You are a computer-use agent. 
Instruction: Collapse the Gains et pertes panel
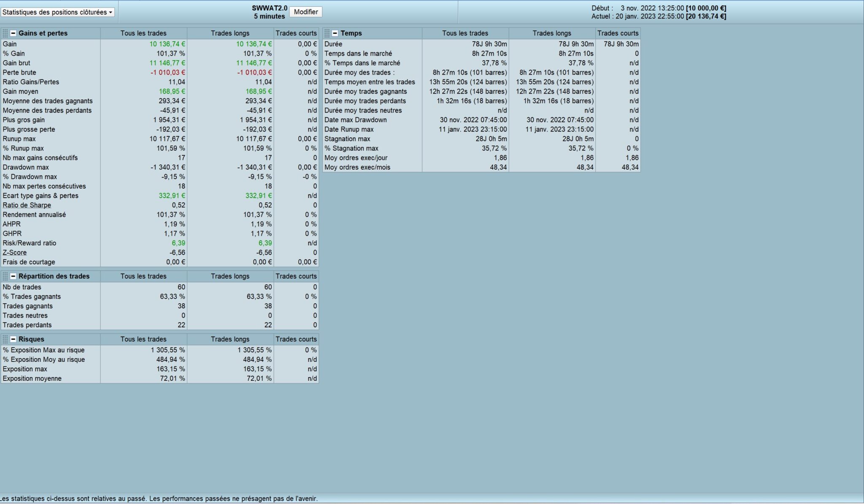pos(13,33)
